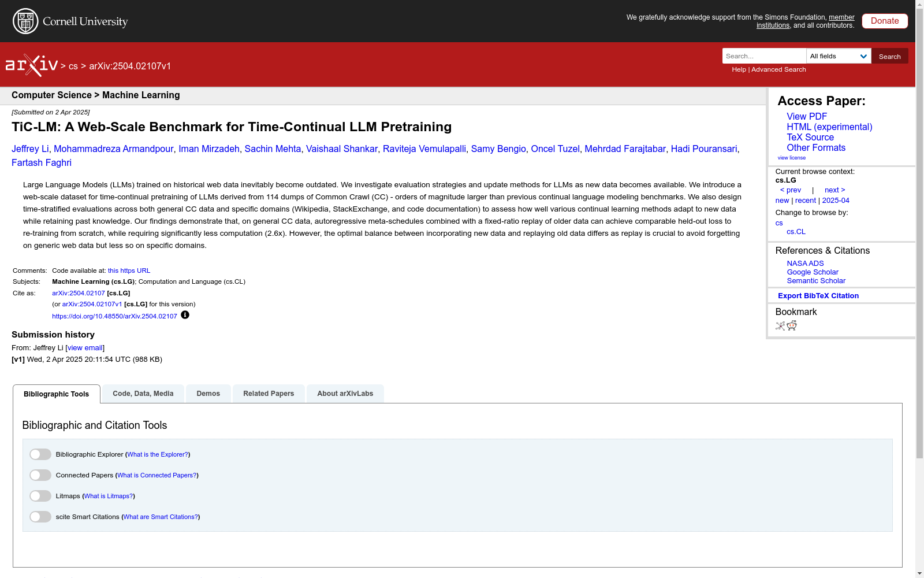Image resolution: width=924 pixels, height=578 pixels.
Task: Open HTML (experimental) version
Action: (x=829, y=127)
